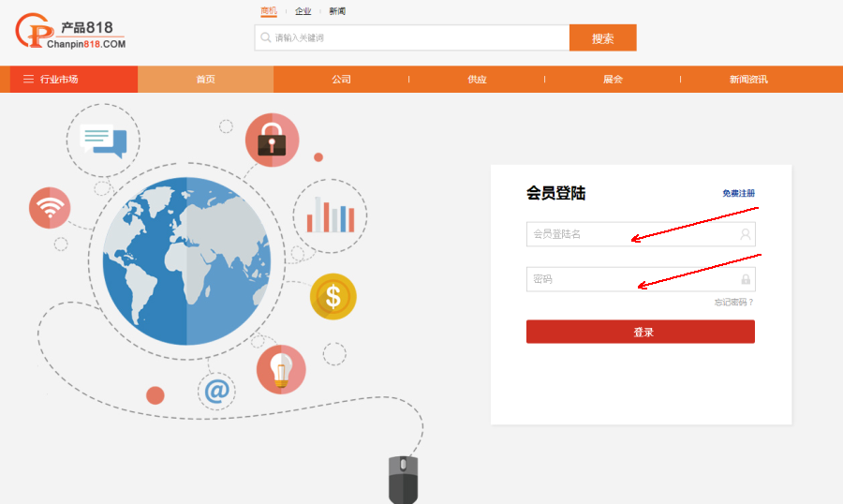Click the gold dollar coin icon
The width and height of the screenshot is (843, 504).
(x=333, y=297)
